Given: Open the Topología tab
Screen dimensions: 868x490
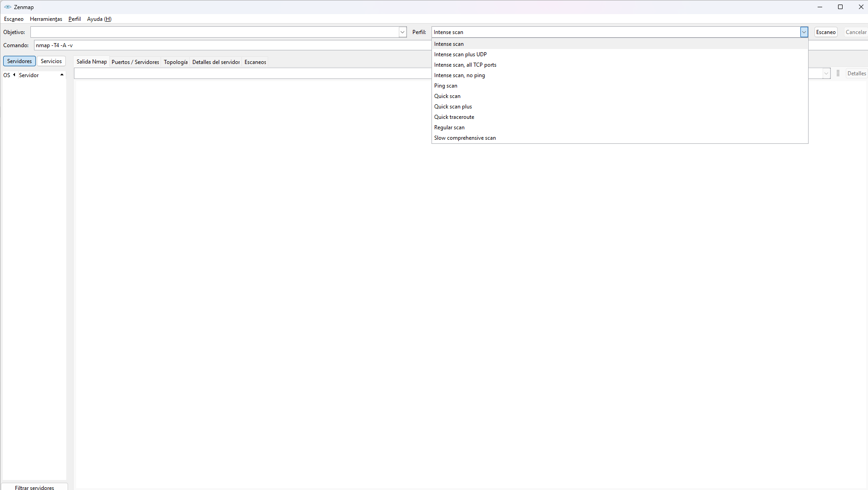Looking at the screenshot, I should click(x=176, y=62).
